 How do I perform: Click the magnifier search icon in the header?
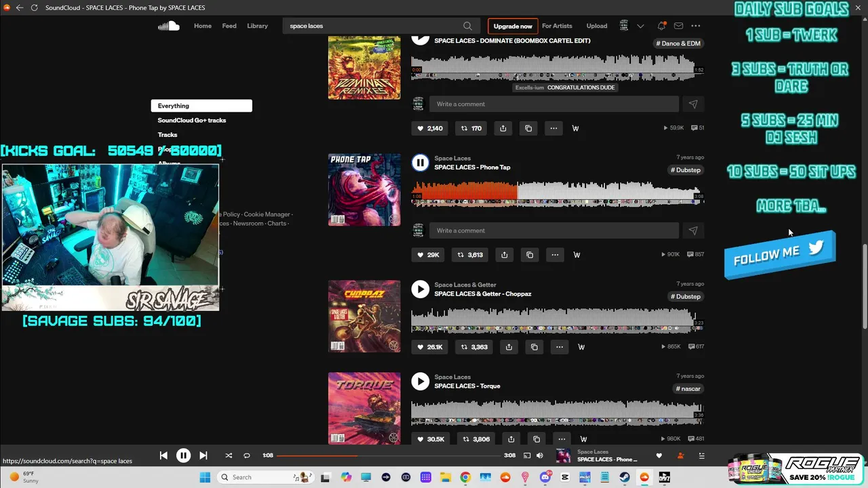point(468,26)
